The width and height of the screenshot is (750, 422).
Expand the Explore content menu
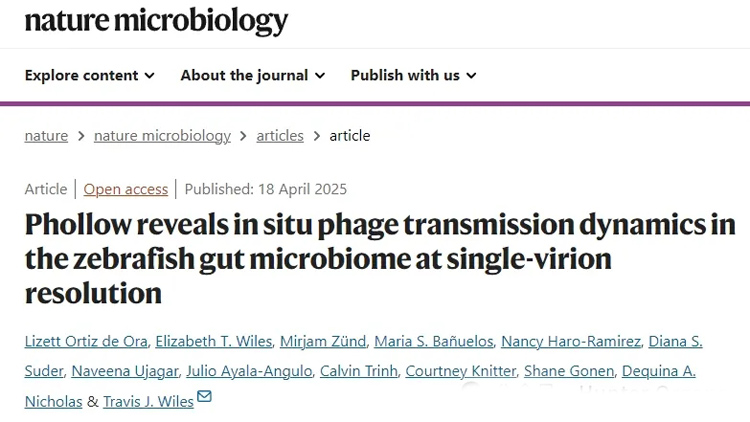point(89,75)
